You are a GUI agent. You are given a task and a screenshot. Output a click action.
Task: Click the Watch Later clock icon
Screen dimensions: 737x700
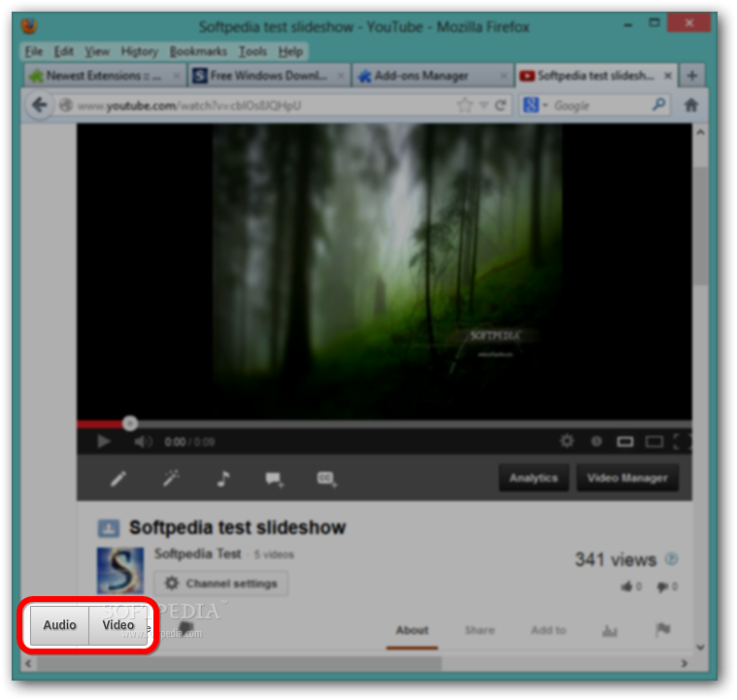[x=596, y=442]
